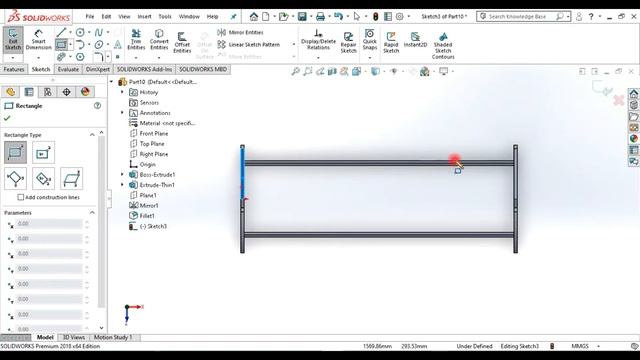Switch to the Evaluate tab
This screenshot has height=360, width=640.
pyautogui.click(x=68, y=69)
